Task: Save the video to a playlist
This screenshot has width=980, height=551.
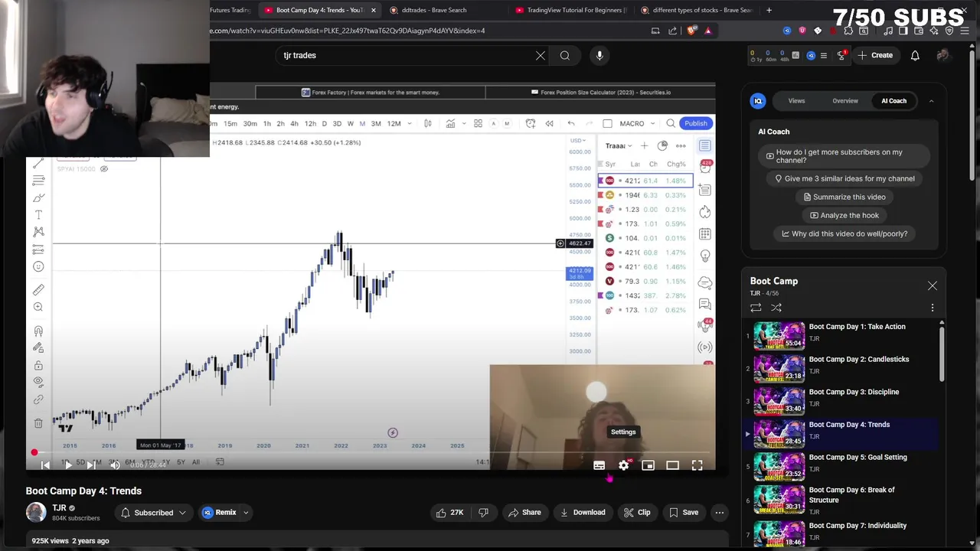Action: 683,513
